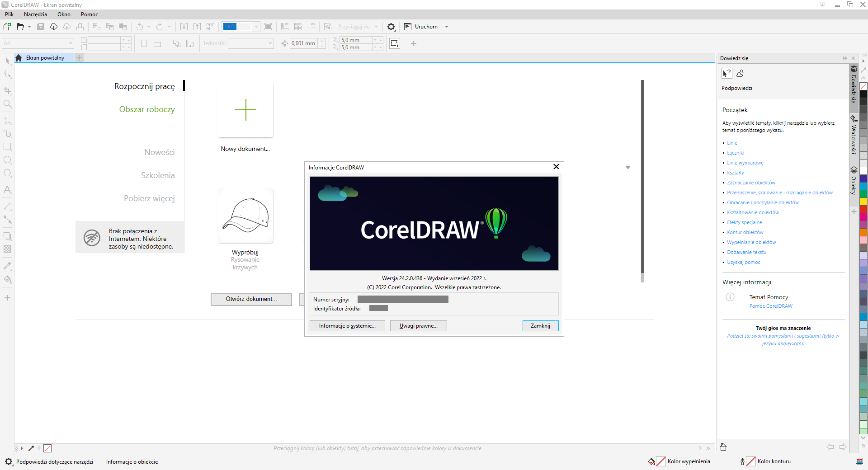Expand the Dowiedz się docker chevrons
This screenshot has height=470, width=868.
click(844, 58)
